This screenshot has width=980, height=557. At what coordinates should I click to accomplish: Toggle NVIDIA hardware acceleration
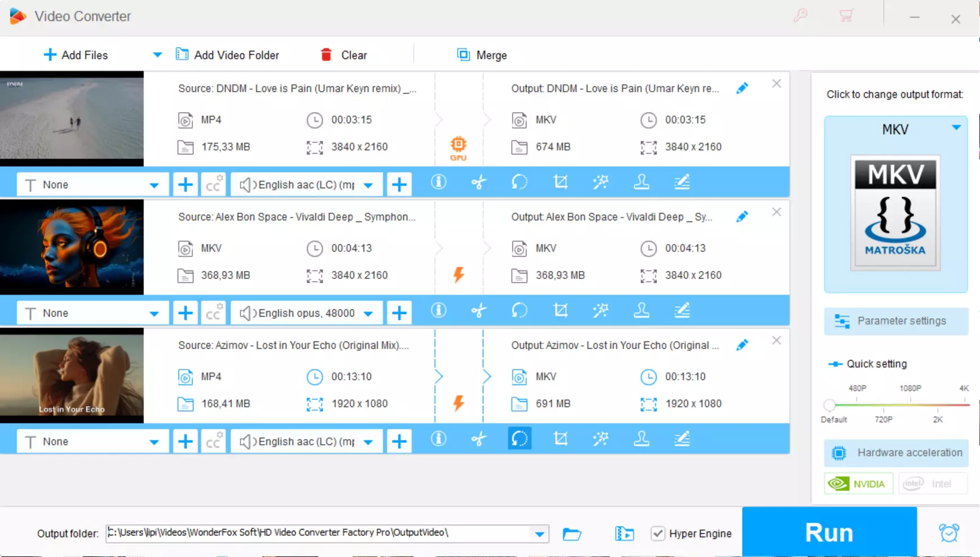coord(858,484)
